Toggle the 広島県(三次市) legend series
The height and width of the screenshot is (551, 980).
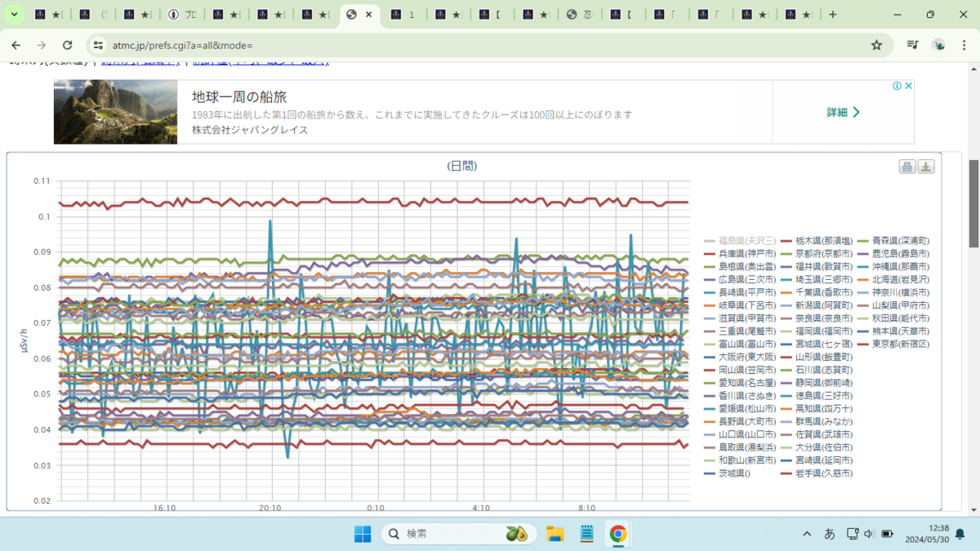(740, 280)
